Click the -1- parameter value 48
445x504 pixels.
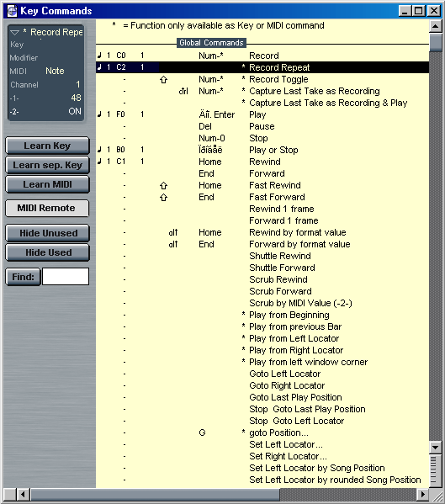coord(76,98)
